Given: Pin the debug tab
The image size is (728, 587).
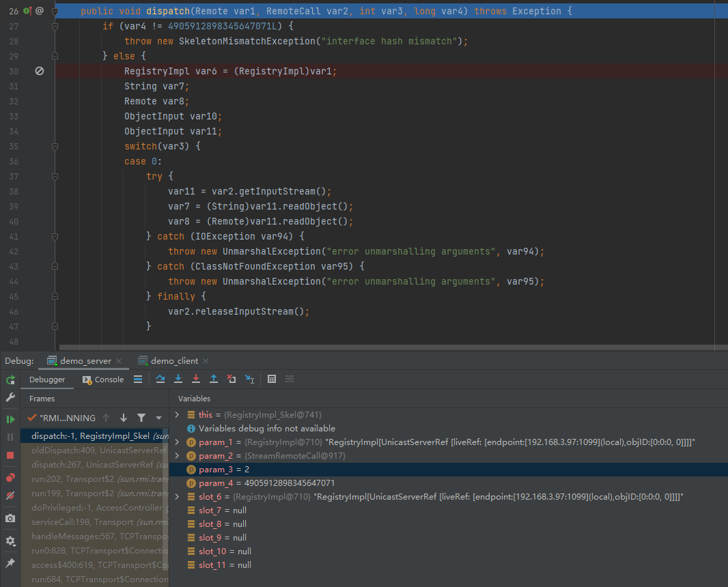Looking at the screenshot, I should coord(10,563).
